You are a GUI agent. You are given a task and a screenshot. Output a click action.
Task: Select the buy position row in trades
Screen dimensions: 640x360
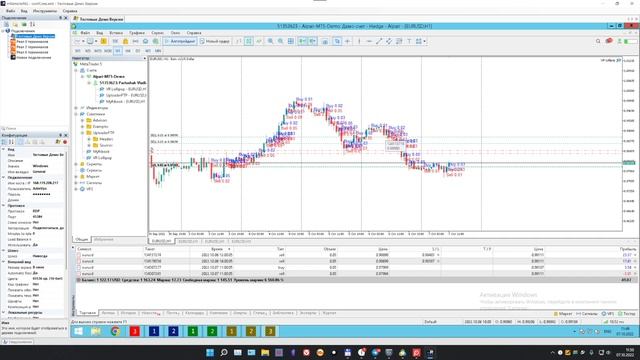[355, 267]
